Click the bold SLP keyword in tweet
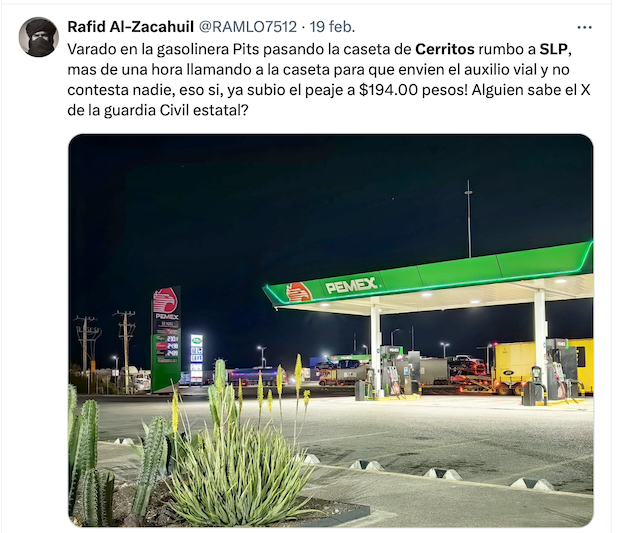The image size is (624, 533). pos(553,49)
